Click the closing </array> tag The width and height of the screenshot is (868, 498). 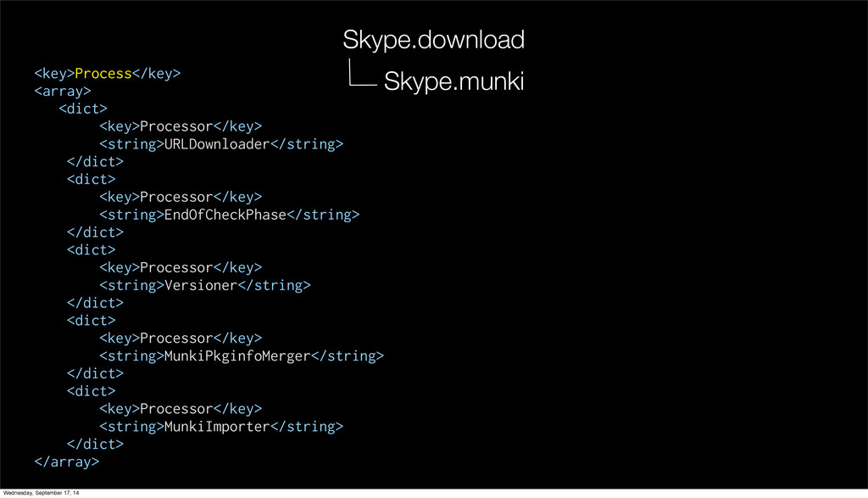click(67, 462)
